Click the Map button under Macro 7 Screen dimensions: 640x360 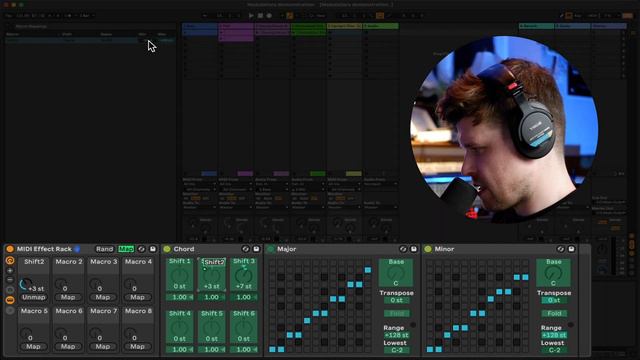point(103,347)
